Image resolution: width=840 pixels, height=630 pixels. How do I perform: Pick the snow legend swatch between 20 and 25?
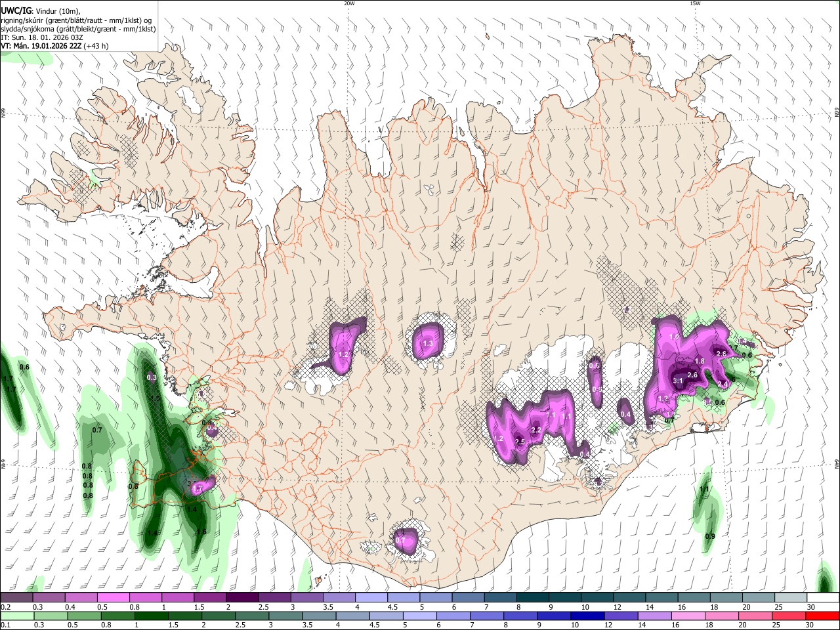pos(759,597)
